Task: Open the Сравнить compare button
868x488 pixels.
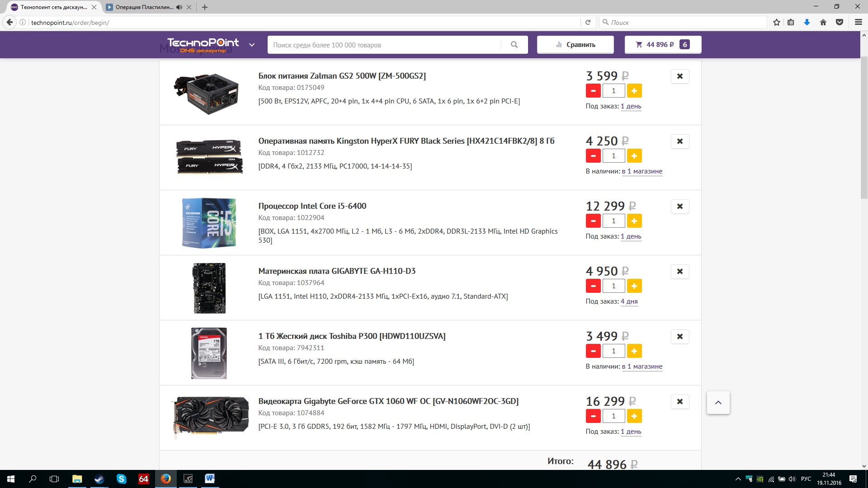Action: point(575,45)
